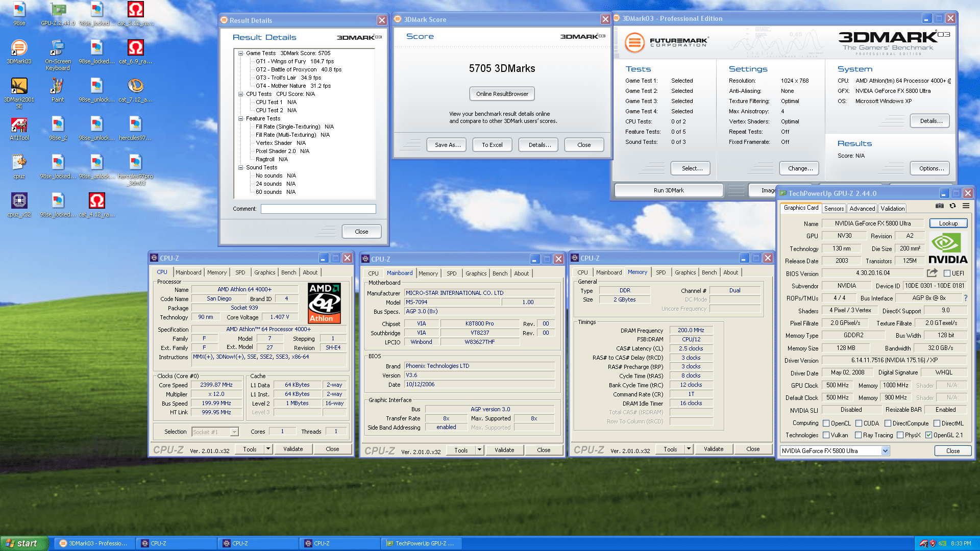Select the cat_6.9_ra... desktop icon
Screen dimensions: 980x551
(135, 52)
